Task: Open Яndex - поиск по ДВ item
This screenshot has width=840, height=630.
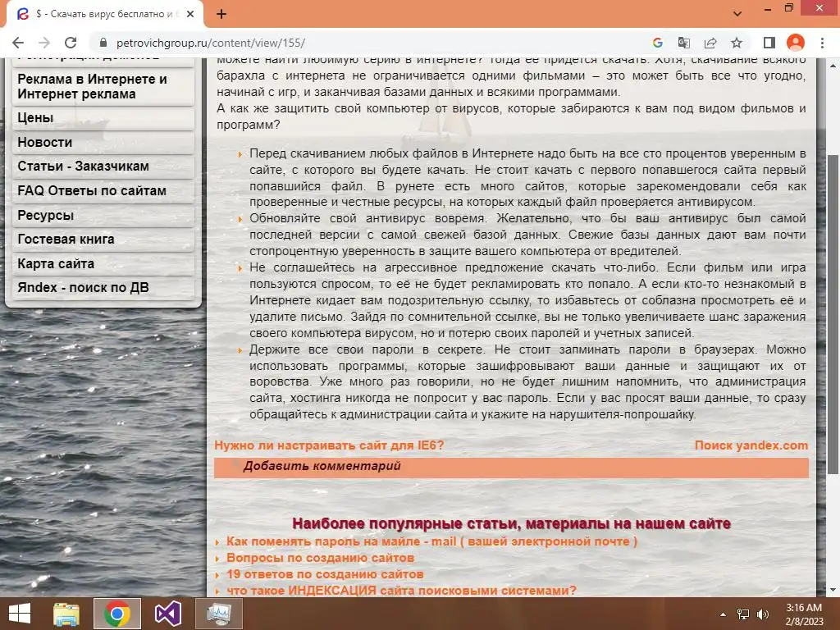Action: (x=103, y=288)
